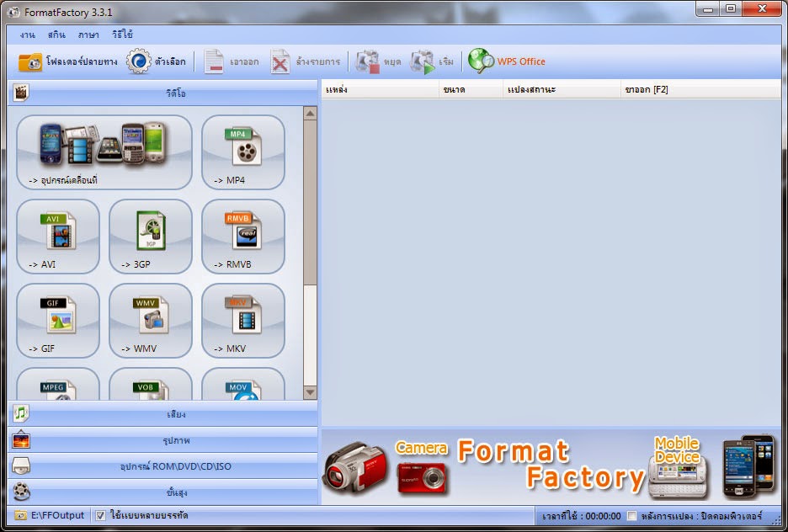
Task: Open the วิธีใช้ (Help) menu
Action: tap(122, 35)
